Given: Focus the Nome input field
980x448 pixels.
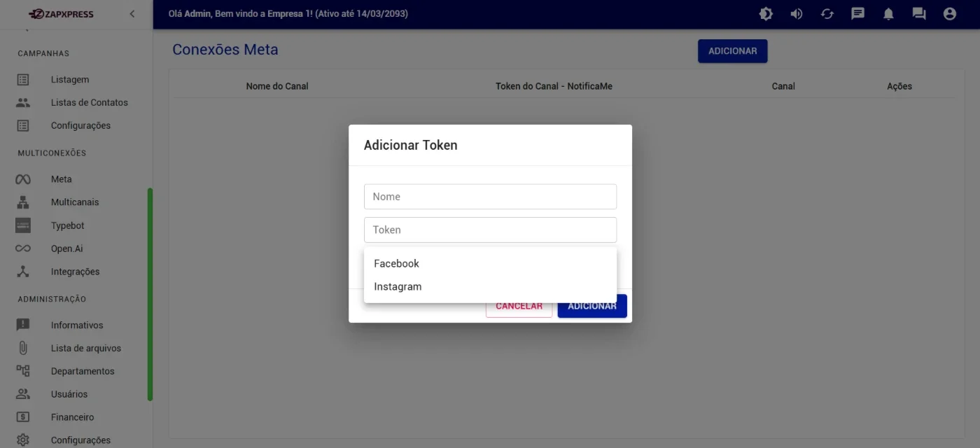Looking at the screenshot, I should pyautogui.click(x=490, y=197).
